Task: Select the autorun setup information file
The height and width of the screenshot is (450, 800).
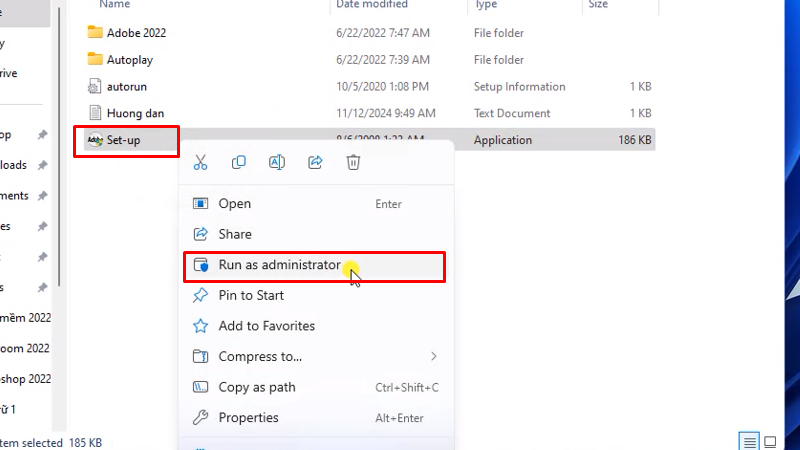Action: [x=126, y=86]
